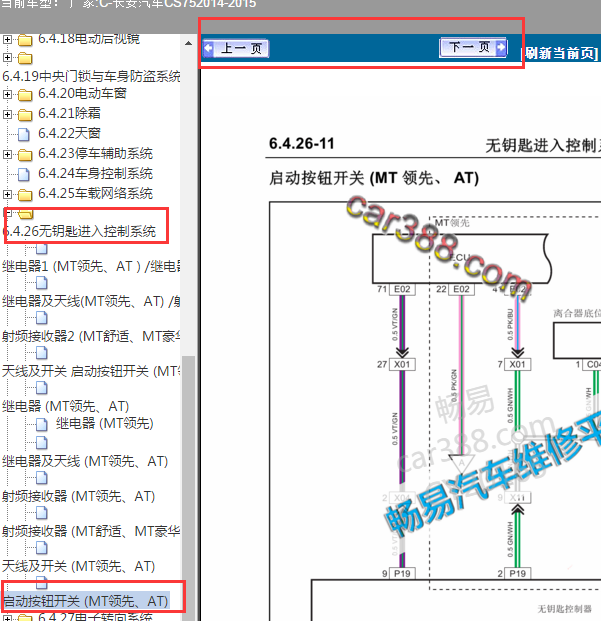The width and height of the screenshot is (601, 621).
Task: Click page icon above 继电器1 (MT领先、AT)
Action: click(42, 249)
